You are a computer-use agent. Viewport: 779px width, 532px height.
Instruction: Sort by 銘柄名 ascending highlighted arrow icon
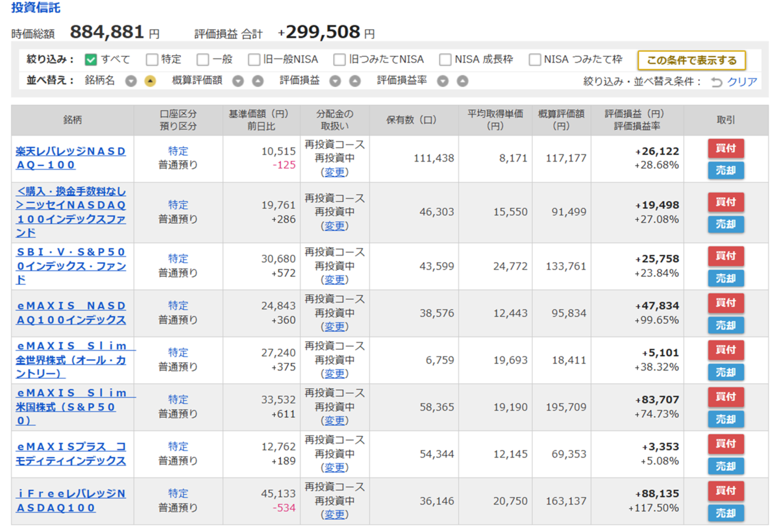click(150, 81)
